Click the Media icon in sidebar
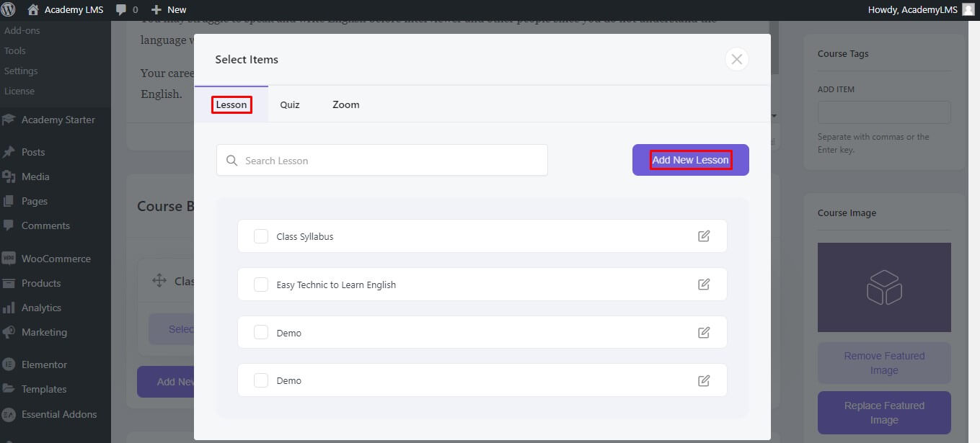980x443 pixels. click(x=9, y=176)
